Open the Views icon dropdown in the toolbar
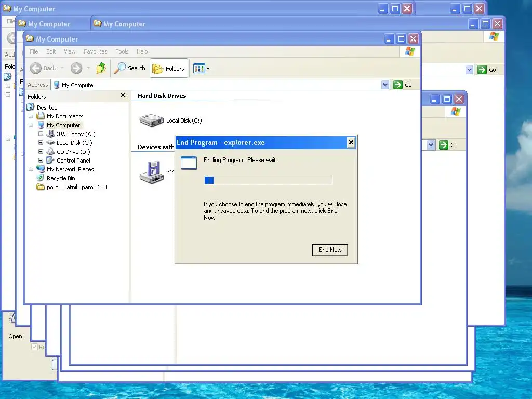 coord(201,69)
